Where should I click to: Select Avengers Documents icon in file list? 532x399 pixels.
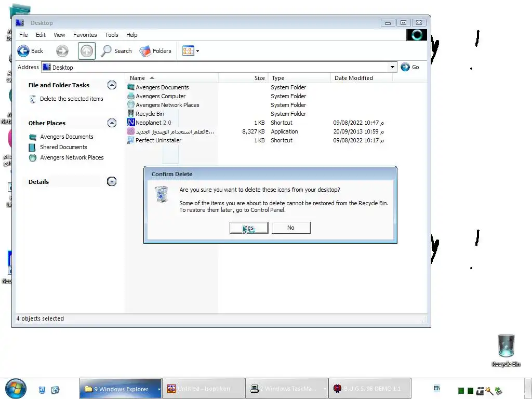tap(130, 87)
